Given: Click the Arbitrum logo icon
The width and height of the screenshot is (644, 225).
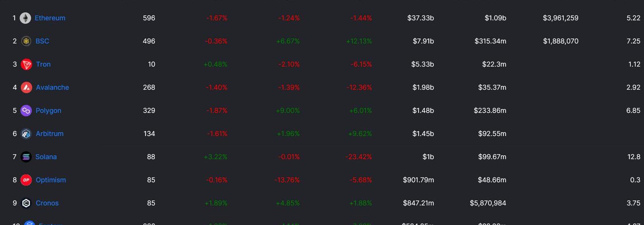Looking at the screenshot, I should 26,133.
